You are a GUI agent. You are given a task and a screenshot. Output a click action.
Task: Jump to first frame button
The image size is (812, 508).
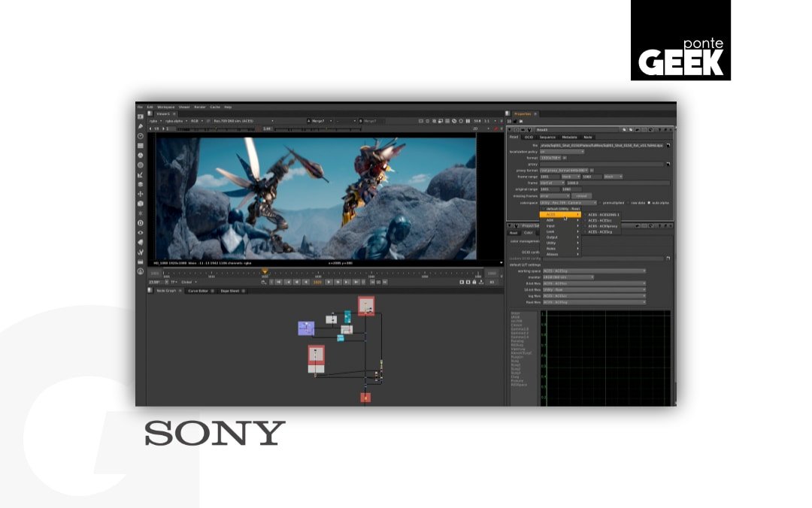278,283
